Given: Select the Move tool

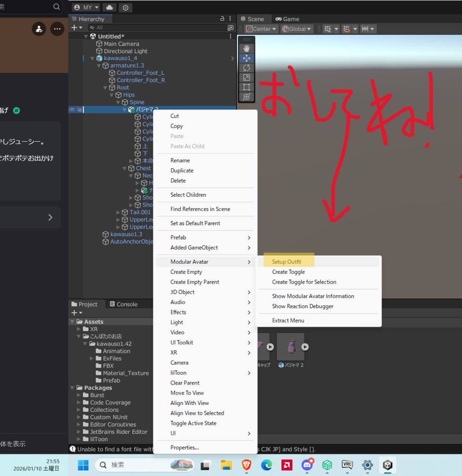Looking at the screenshot, I should (x=246, y=58).
